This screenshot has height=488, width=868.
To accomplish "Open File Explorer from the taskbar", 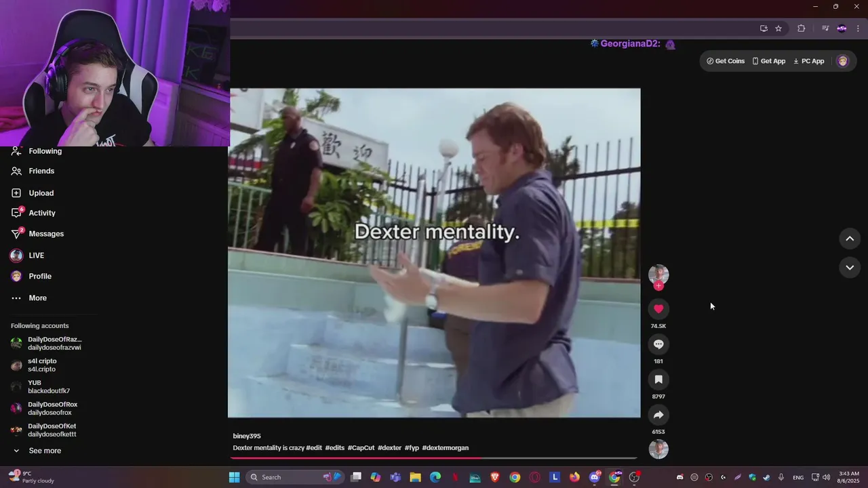I will pos(415,477).
